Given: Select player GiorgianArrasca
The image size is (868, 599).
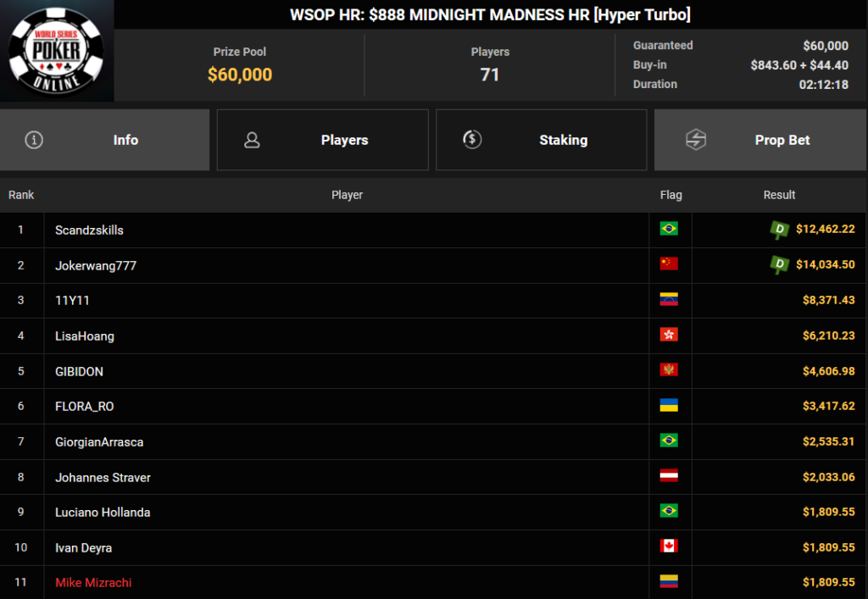Looking at the screenshot, I should coord(99,442).
